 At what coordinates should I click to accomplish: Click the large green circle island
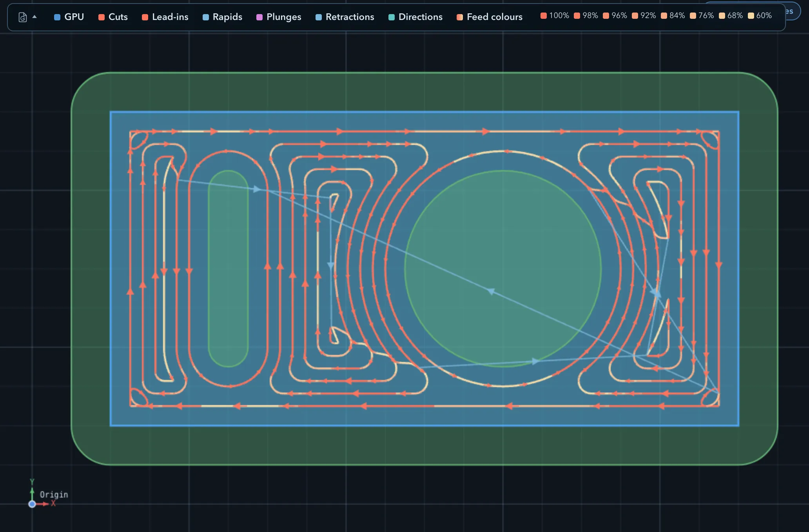(503, 269)
